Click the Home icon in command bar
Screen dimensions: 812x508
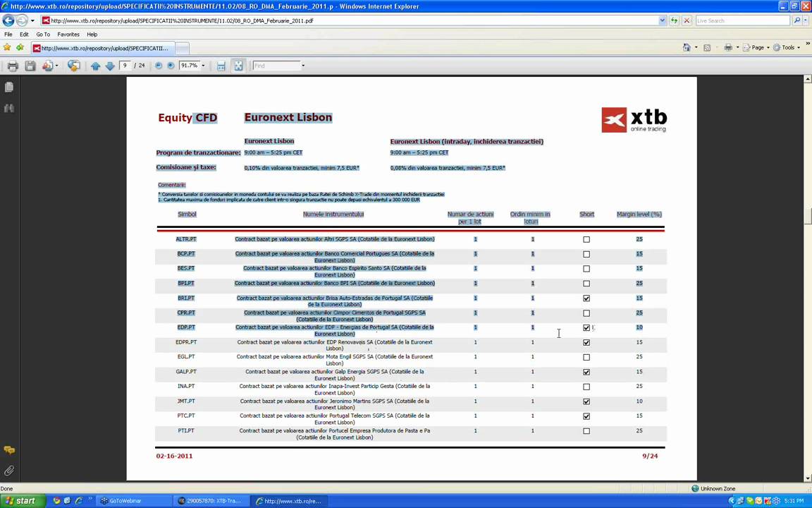pos(687,47)
